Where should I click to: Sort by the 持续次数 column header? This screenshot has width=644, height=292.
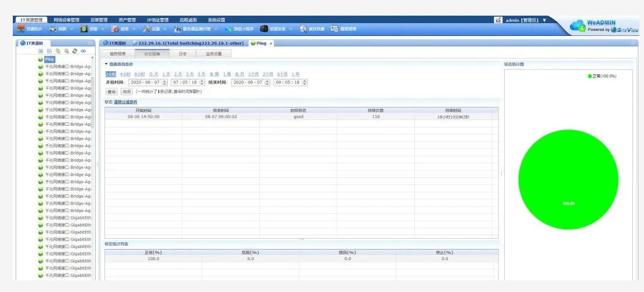[375, 111]
